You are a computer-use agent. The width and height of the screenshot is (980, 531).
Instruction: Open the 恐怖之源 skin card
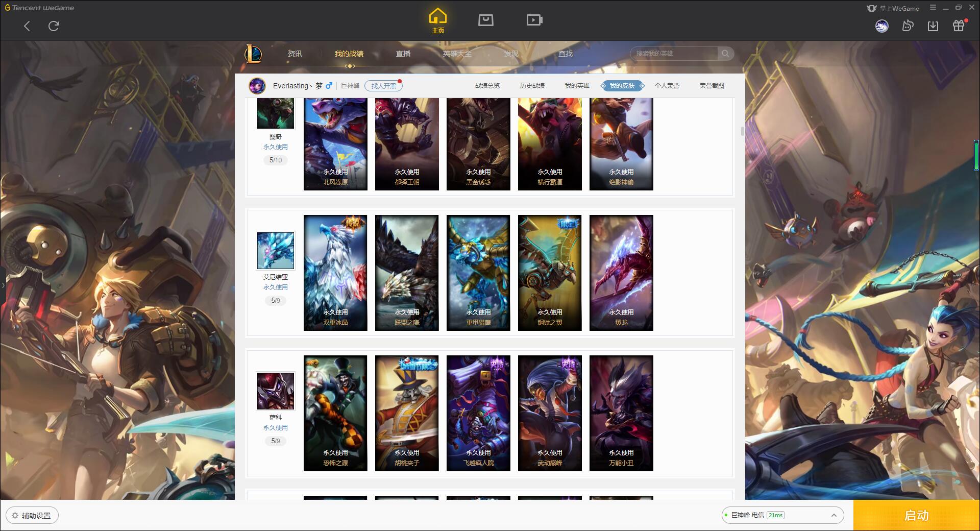pos(335,413)
